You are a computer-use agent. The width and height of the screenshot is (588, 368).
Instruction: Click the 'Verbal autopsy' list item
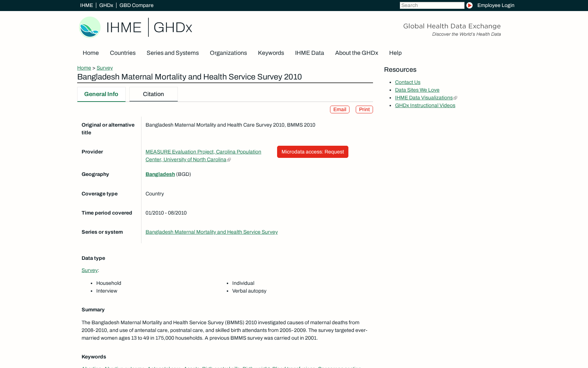tap(249, 291)
